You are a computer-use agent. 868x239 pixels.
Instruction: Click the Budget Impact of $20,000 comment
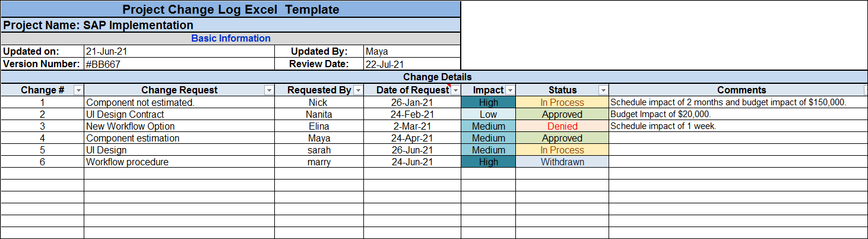click(x=660, y=114)
